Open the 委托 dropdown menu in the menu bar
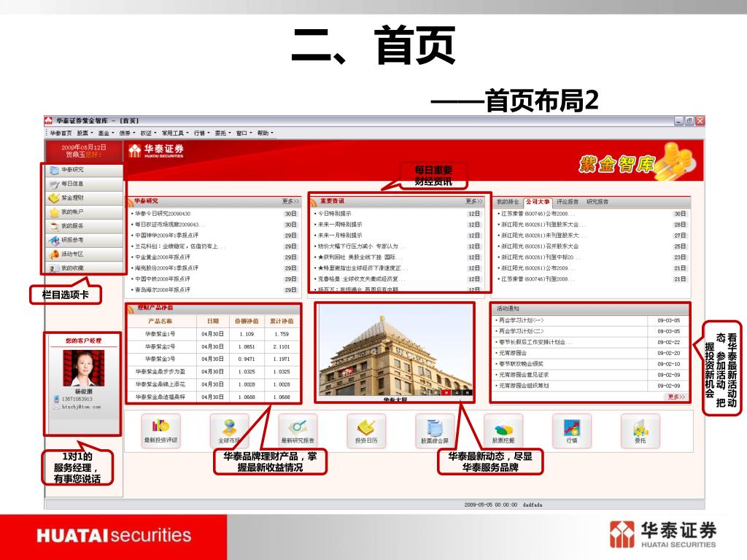This screenshot has width=747, height=560. coord(222,133)
